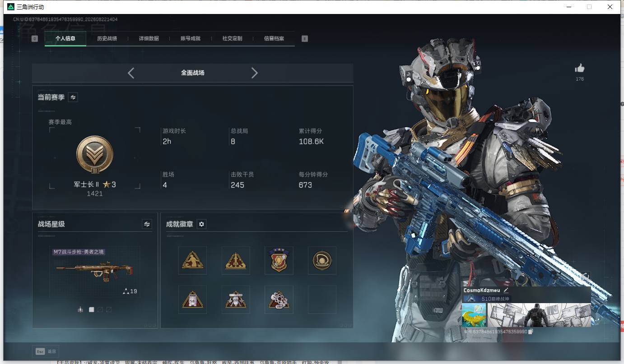This screenshot has width=624, height=364.
Task: Click the 战场星级 heading
Action: (51, 224)
